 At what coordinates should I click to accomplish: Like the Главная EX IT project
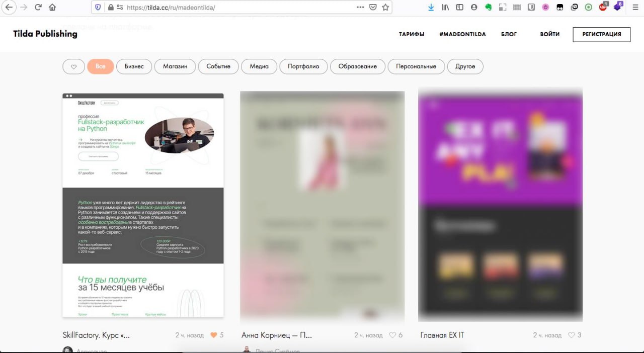[571, 335]
